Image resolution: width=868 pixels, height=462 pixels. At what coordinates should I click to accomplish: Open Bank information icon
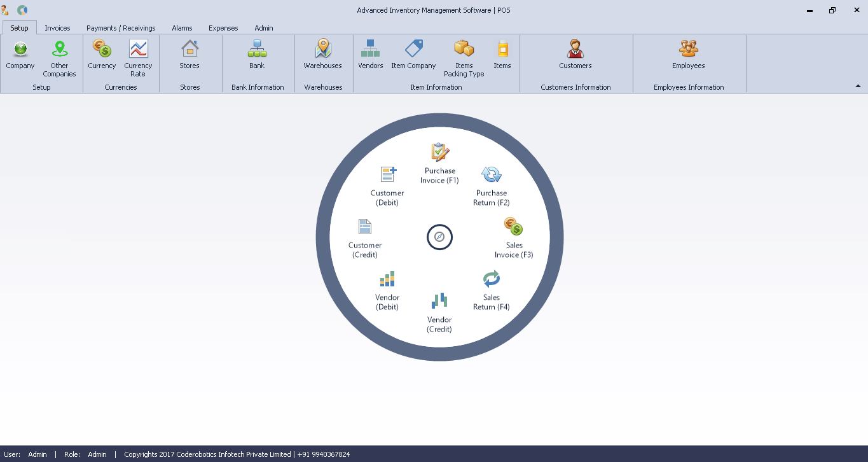[257, 50]
